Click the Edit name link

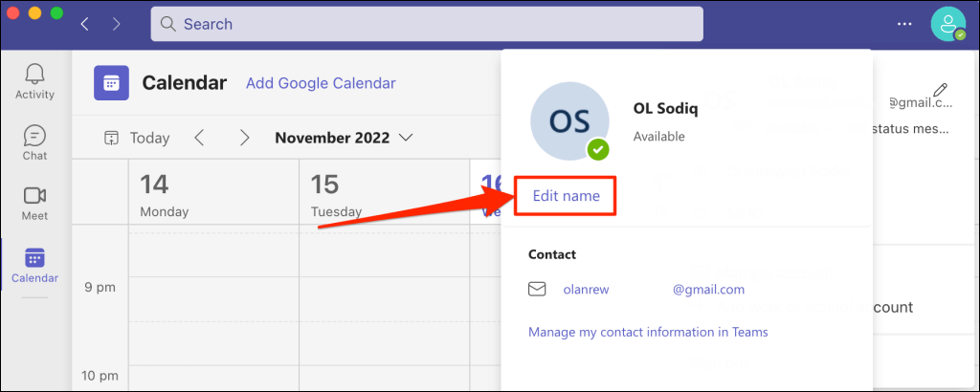[565, 196]
